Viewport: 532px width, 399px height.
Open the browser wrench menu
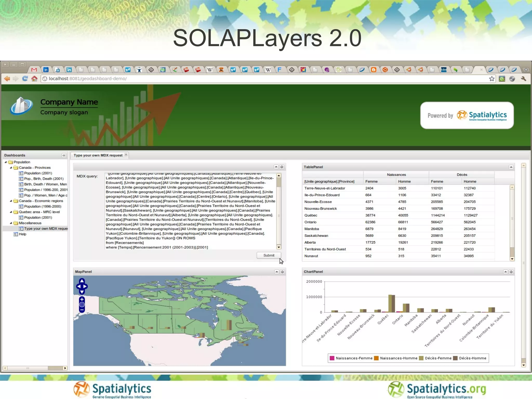tap(523, 78)
